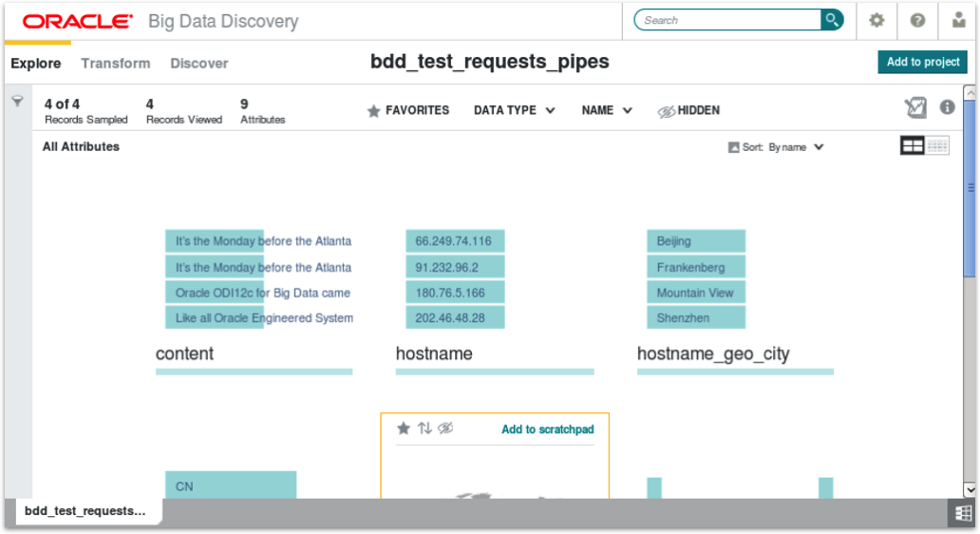Click the 4 Records Viewed count
The image size is (980, 534).
[x=184, y=110]
